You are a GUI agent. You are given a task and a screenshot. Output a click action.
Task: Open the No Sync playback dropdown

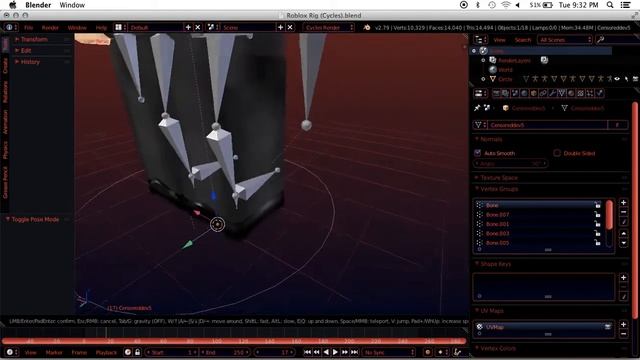[389, 352]
